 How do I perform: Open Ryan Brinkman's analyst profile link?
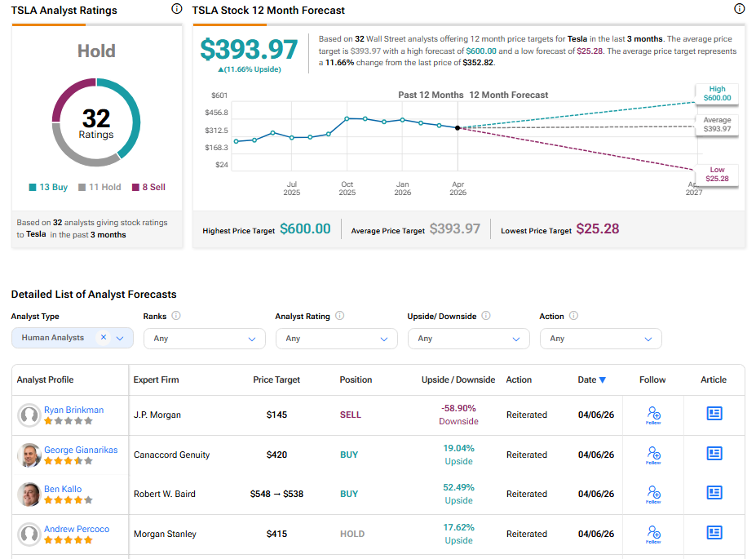pos(73,410)
